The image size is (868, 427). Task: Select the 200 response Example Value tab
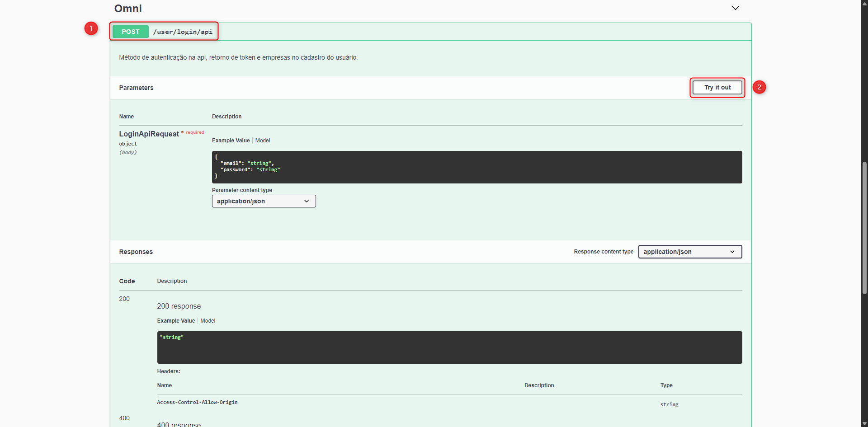point(176,321)
